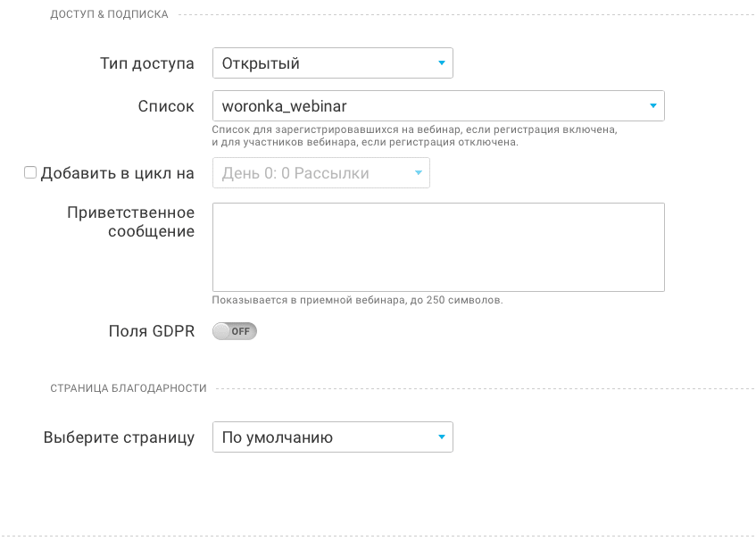This screenshot has width=756, height=549.
Task: Click the Выберите страницу label
Action: pos(119,437)
